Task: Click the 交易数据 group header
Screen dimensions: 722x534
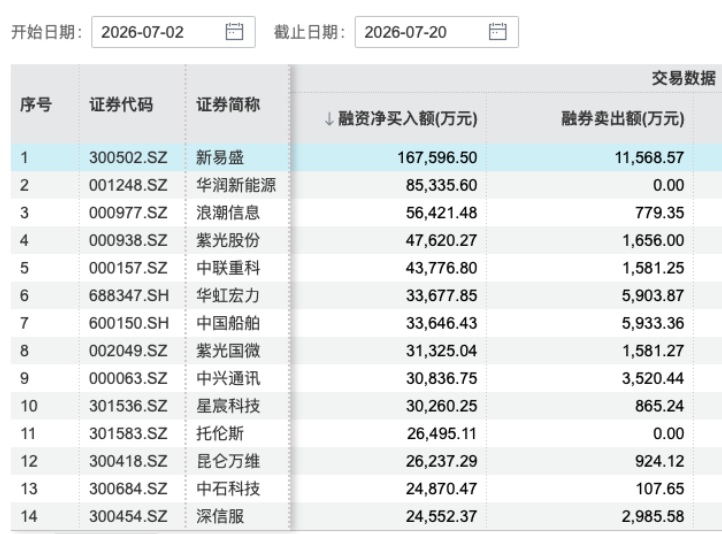Action: (683, 78)
